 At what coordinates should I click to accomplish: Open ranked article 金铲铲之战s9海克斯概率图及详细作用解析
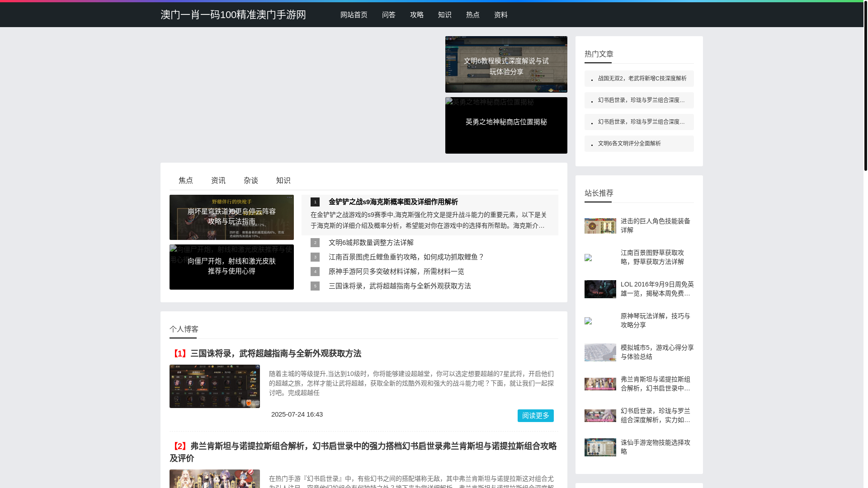click(x=393, y=202)
